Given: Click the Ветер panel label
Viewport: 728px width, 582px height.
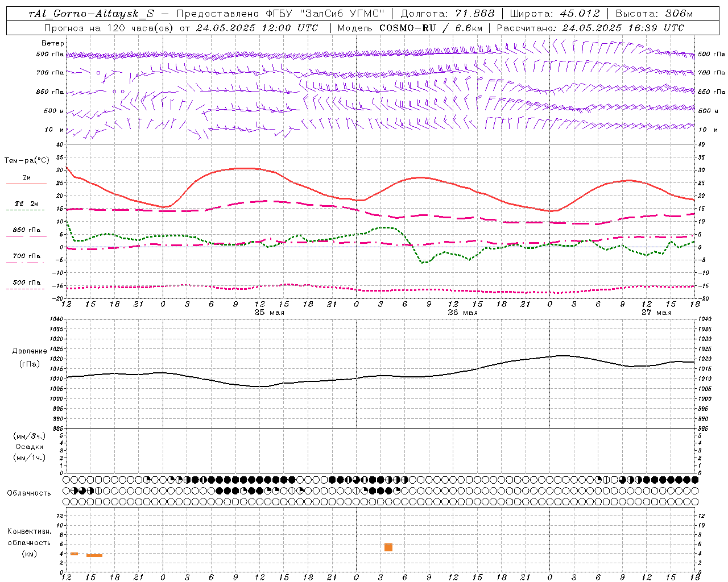Looking at the screenshot, I should 53,43.
